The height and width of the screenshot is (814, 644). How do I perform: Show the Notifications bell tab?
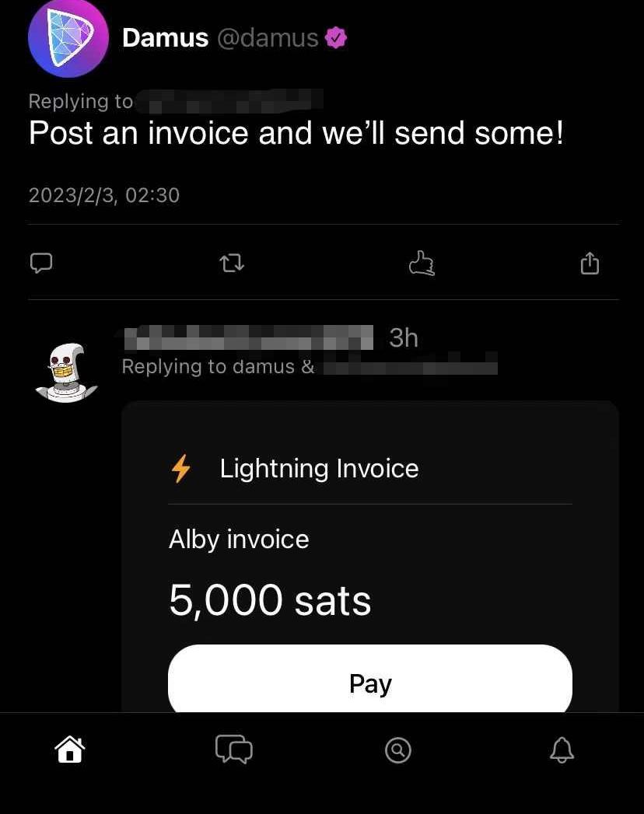(x=562, y=749)
